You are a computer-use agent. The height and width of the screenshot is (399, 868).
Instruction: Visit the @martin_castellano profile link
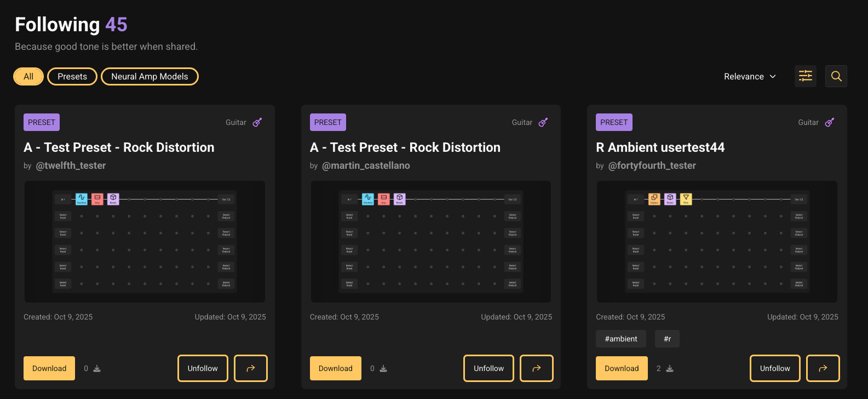click(366, 166)
